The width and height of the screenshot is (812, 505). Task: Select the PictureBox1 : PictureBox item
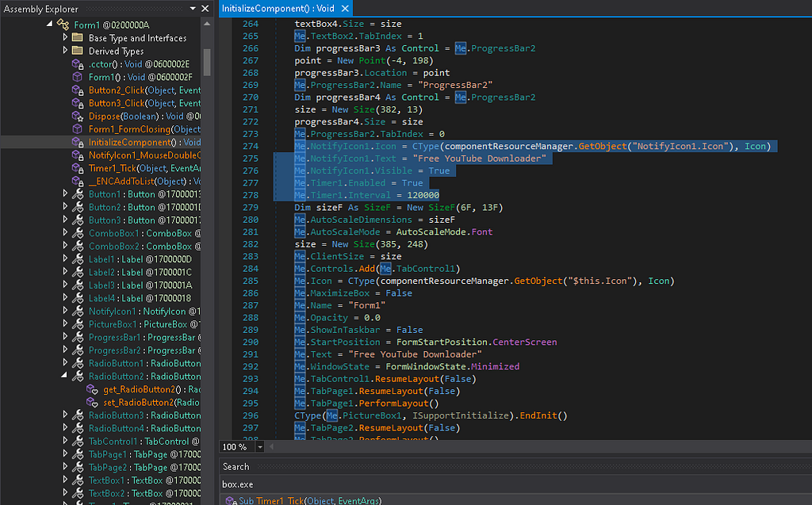pyautogui.click(x=144, y=324)
